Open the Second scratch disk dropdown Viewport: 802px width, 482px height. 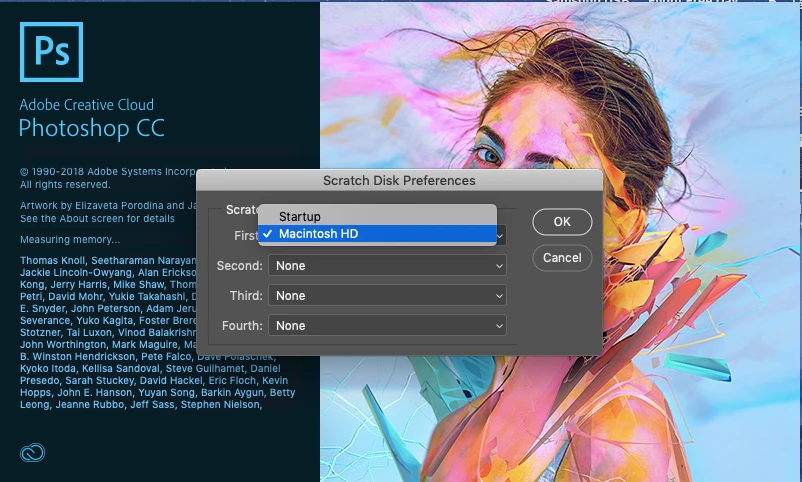pyautogui.click(x=387, y=266)
